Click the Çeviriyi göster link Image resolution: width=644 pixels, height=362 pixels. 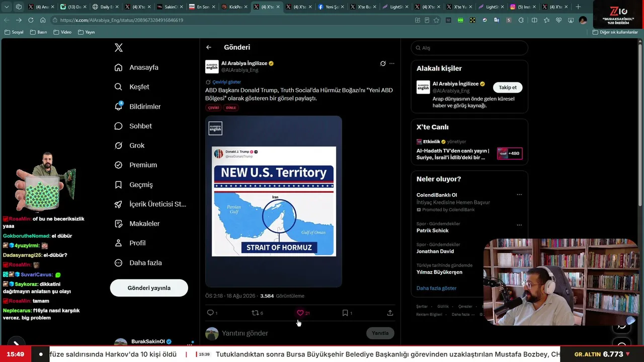pyautogui.click(x=226, y=82)
